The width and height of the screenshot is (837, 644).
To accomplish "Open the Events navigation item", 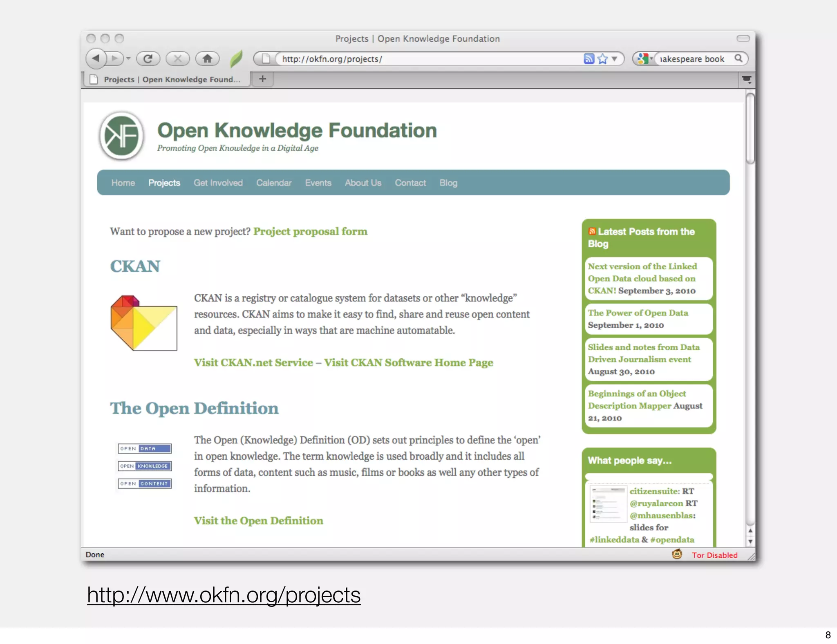I will coord(318,183).
